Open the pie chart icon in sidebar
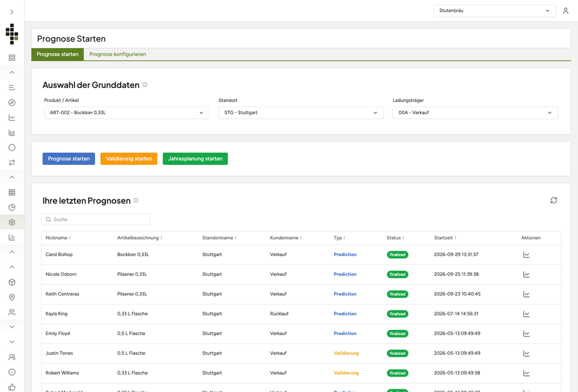Viewport: 578px width, 392px height. click(x=12, y=207)
